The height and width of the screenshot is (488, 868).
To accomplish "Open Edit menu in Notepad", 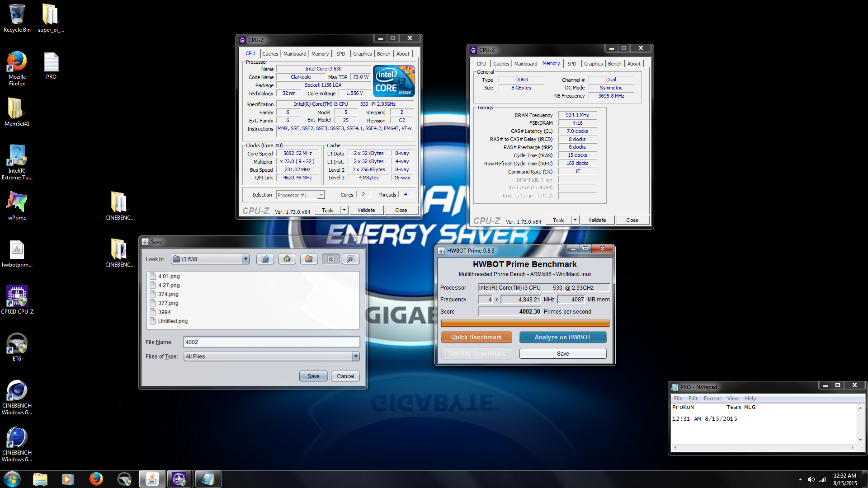I will click(x=693, y=399).
